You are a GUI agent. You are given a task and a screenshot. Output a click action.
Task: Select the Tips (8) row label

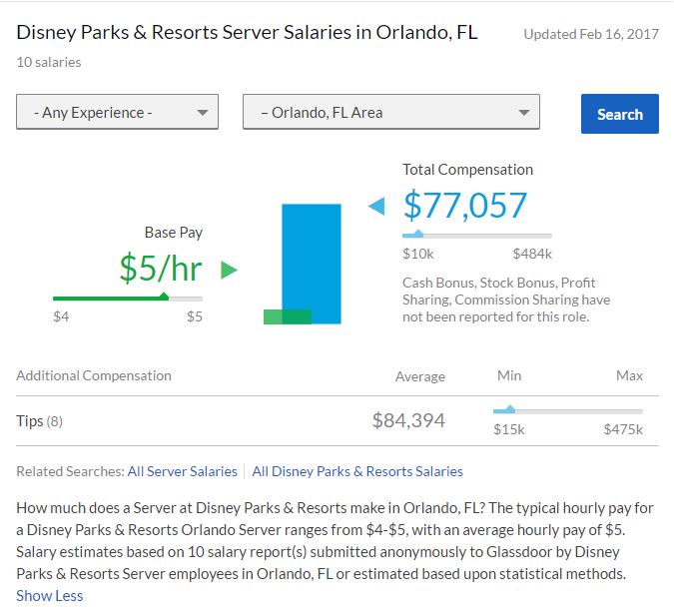[40, 421]
